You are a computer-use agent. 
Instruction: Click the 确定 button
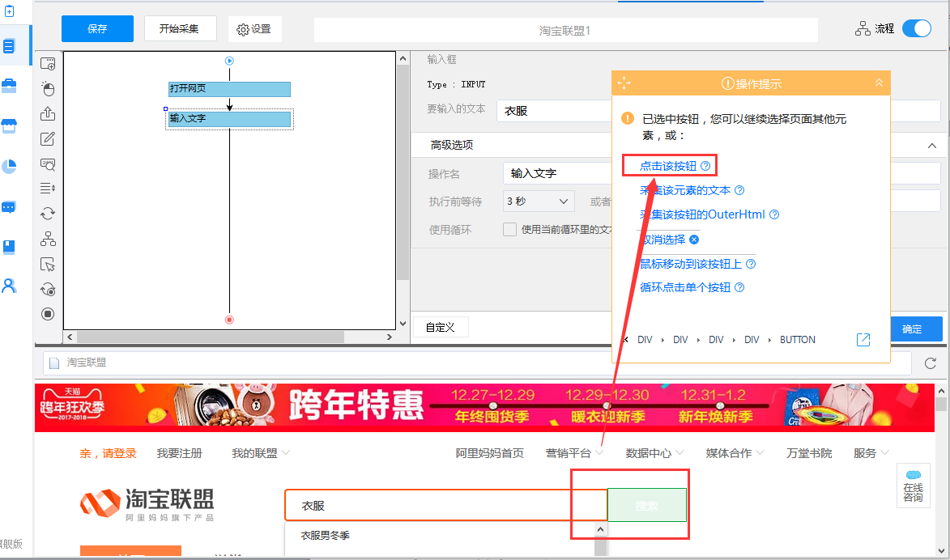tap(915, 329)
